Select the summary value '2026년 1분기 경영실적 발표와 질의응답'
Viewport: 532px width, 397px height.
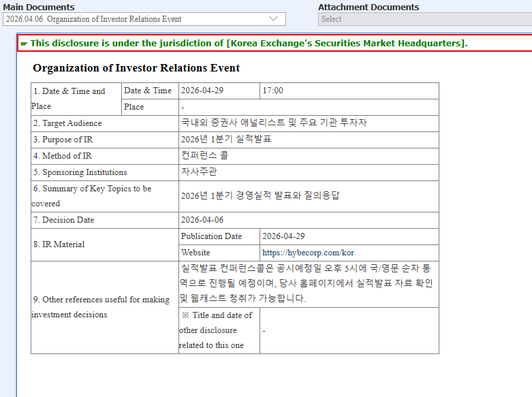point(260,196)
